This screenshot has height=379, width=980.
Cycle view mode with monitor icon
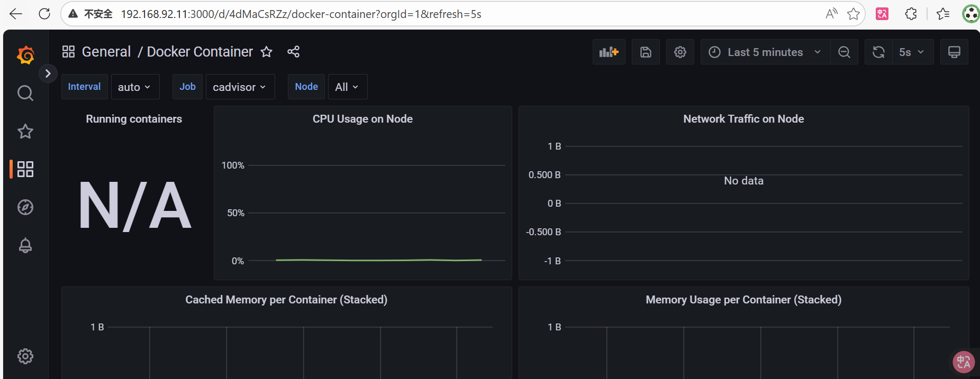point(954,52)
